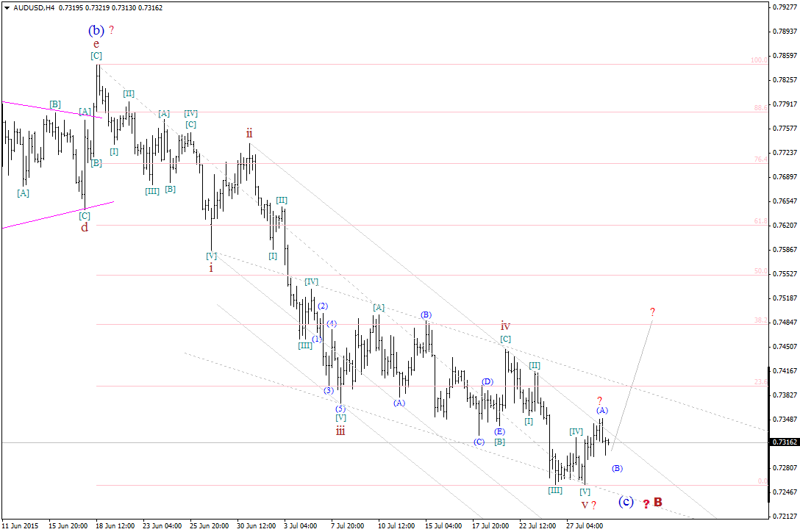Select the Fibonacci 0.0 level label
This screenshot has width=800, height=532.
point(762,481)
